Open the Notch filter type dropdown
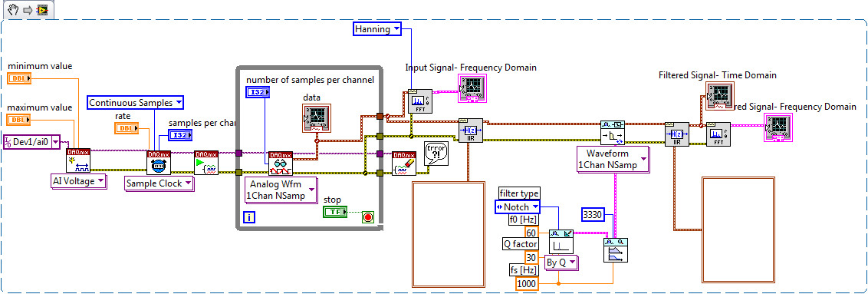Screen dimensions: 868x294 click(x=517, y=207)
